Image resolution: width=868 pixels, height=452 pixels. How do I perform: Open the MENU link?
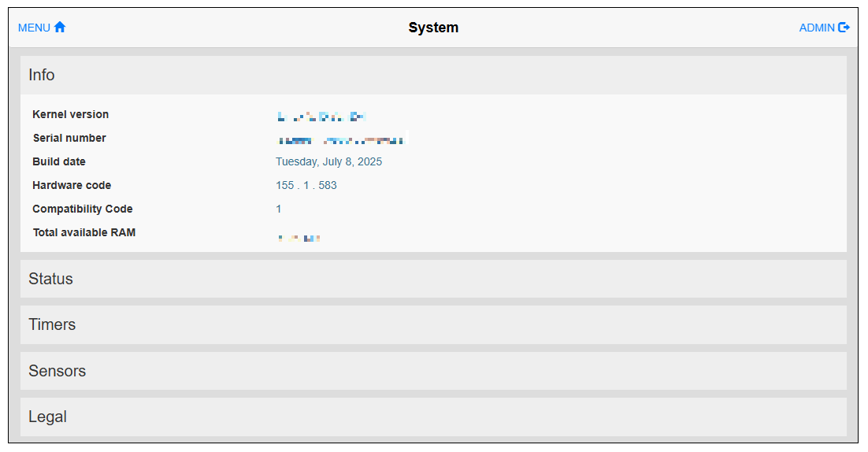(x=34, y=28)
